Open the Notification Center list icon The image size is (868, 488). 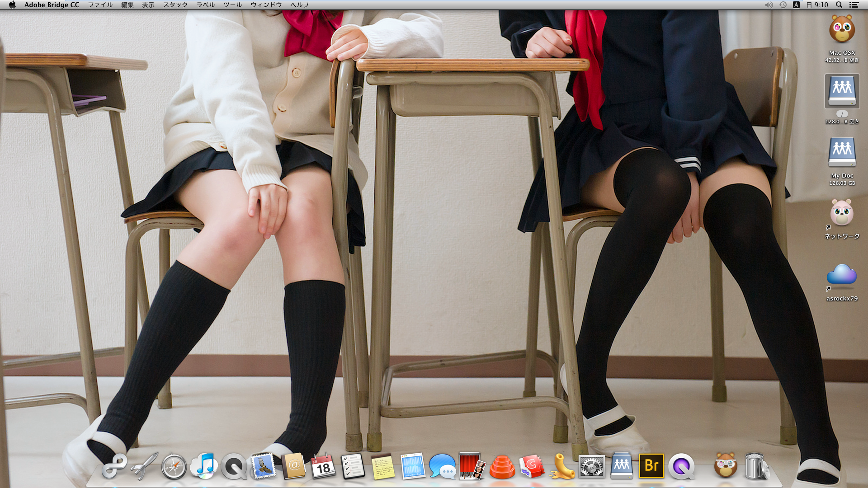pyautogui.click(x=854, y=5)
